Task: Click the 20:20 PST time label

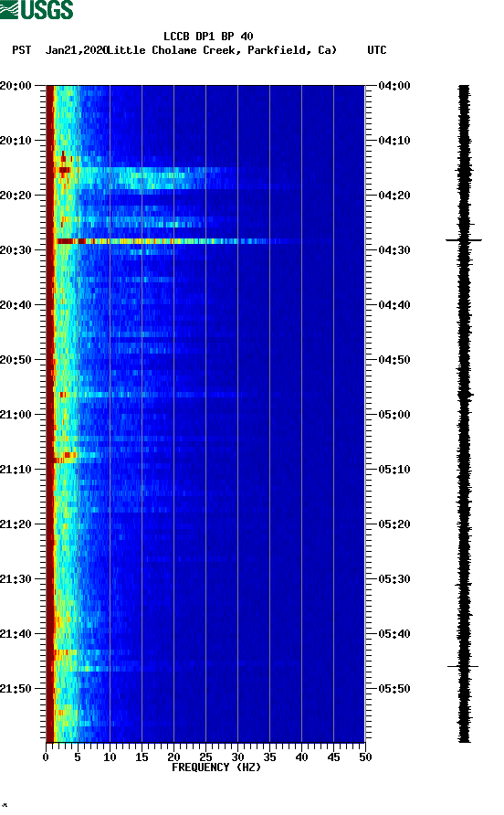Action: tap(16, 196)
